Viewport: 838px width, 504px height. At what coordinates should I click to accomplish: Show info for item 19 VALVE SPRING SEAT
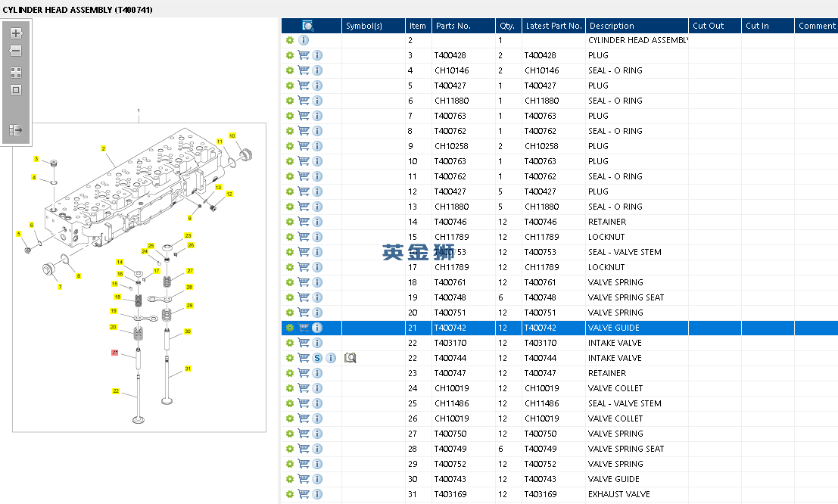point(317,297)
